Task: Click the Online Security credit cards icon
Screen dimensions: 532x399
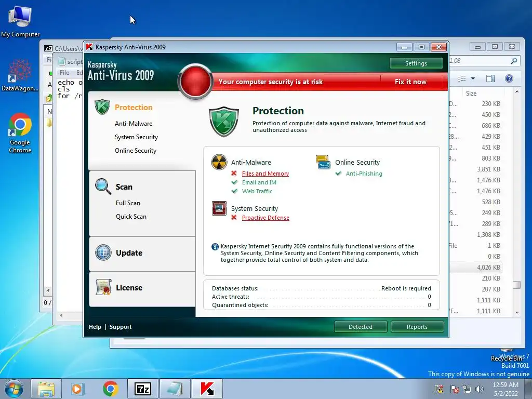Action: tap(323, 162)
